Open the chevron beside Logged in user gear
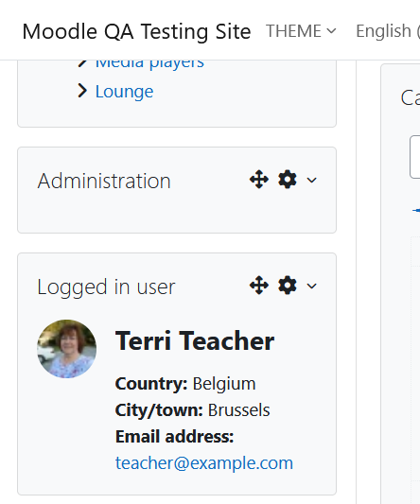Viewport: 420px width, 504px height. pos(311,286)
